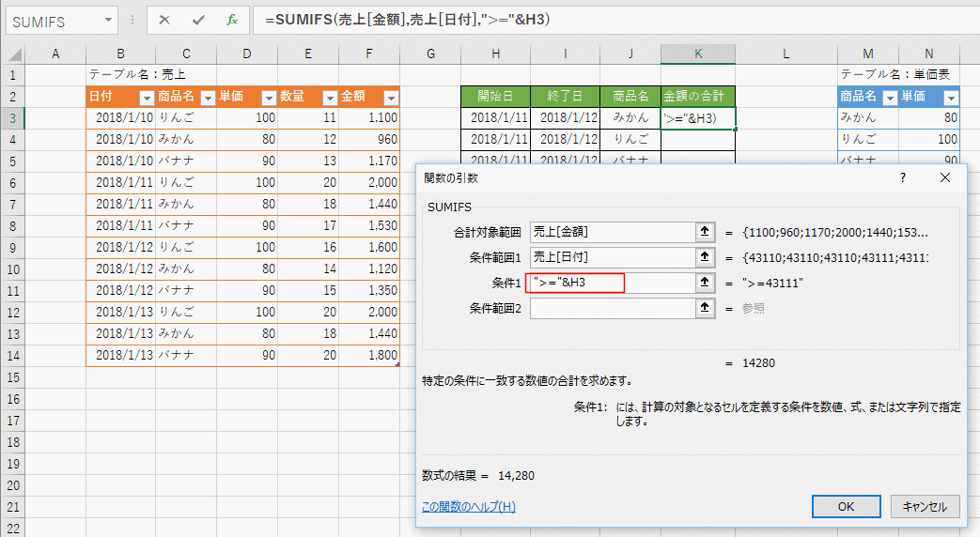Screen dimensions: 980x537
Task: Click the Cancel (X) icon in formula bar
Action: click(165, 19)
